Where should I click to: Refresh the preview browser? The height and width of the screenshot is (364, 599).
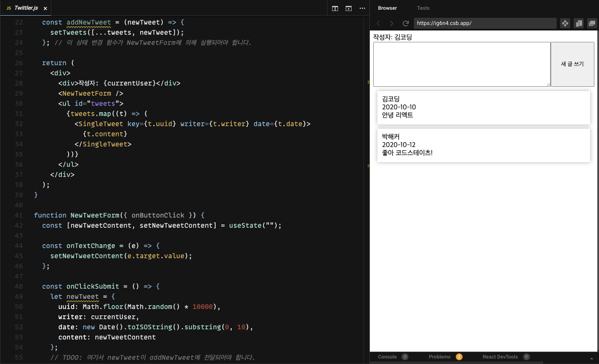(405, 23)
